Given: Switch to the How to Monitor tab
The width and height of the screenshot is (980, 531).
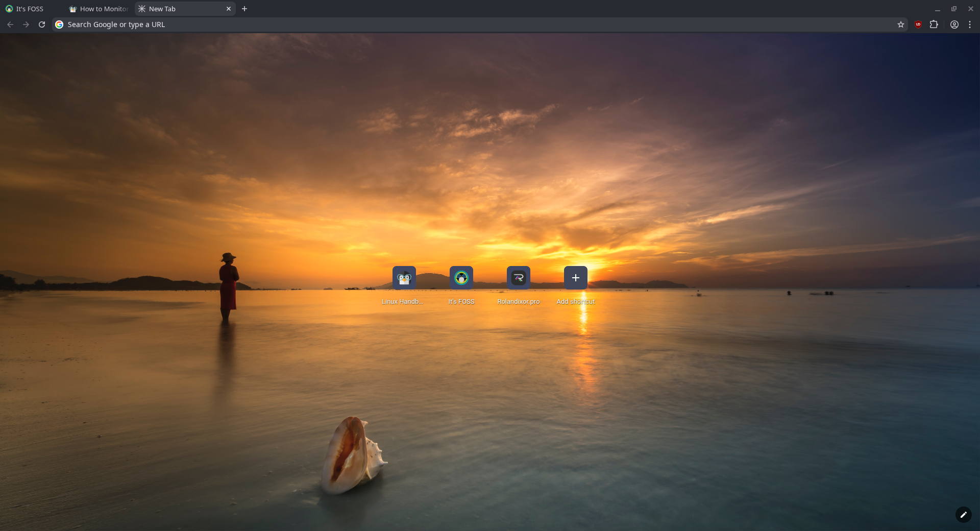Looking at the screenshot, I should tap(100, 9).
